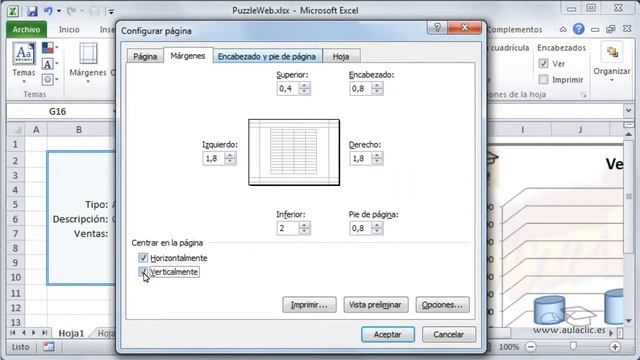Switch to the Complementos ribbon tab

514,29
